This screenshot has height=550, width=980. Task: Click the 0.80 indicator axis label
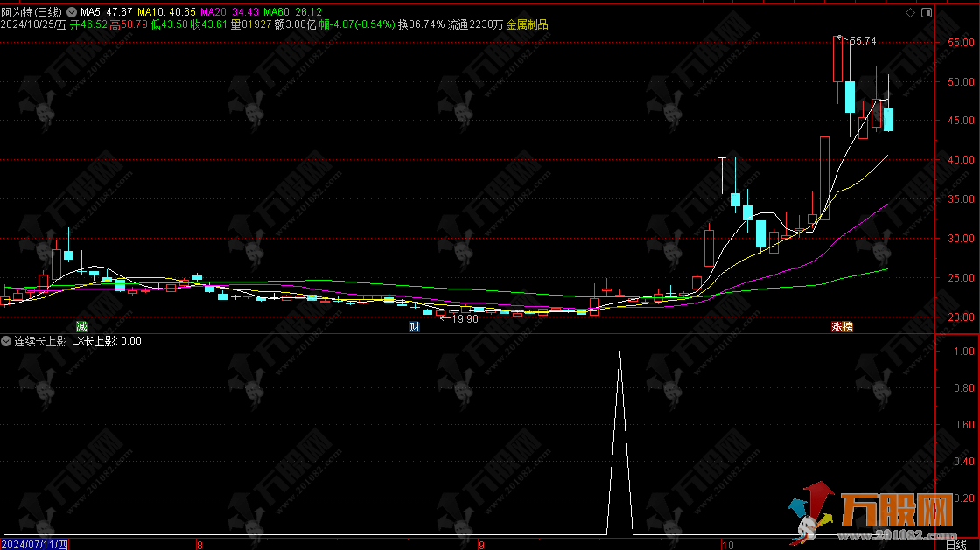(x=963, y=387)
